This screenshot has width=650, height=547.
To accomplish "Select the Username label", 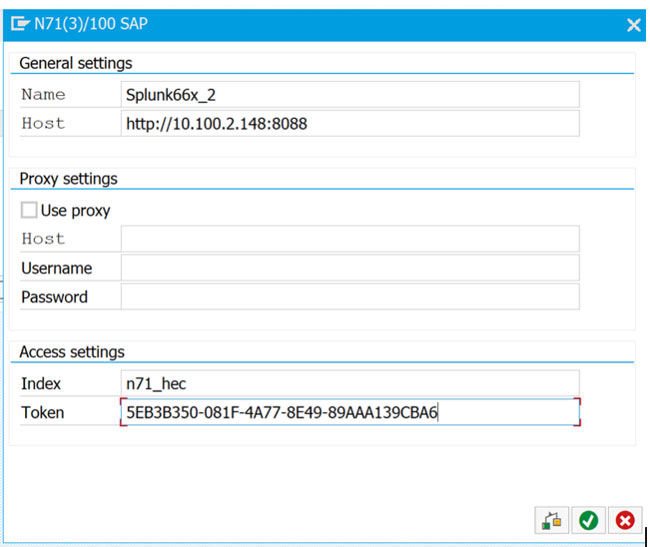I will [x=57, y=268].
